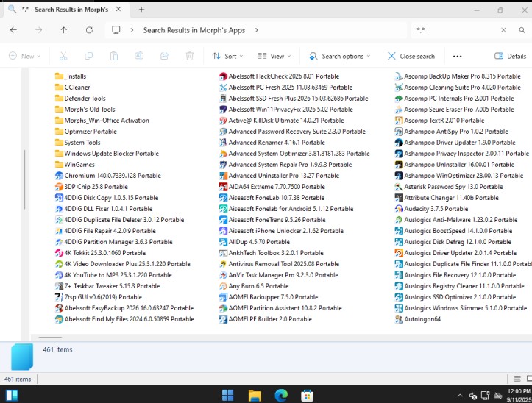Add a new tab with plus button
This screenshot has width=532, height=403.
coord(141,10)
